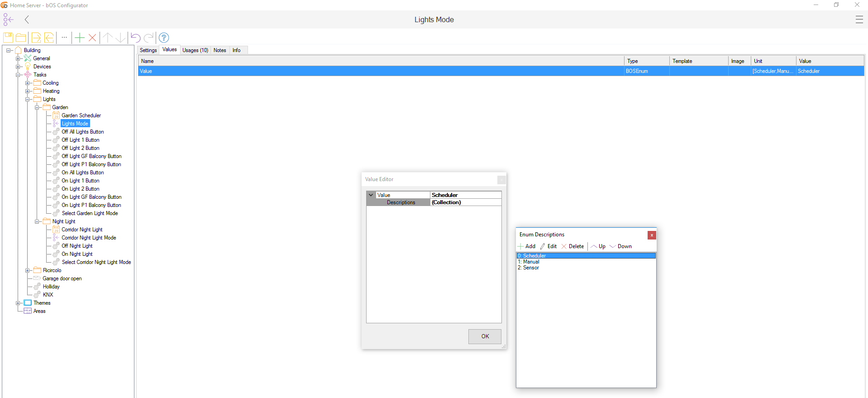Open the hamburger menu at top right

click(x=859, y=19)
